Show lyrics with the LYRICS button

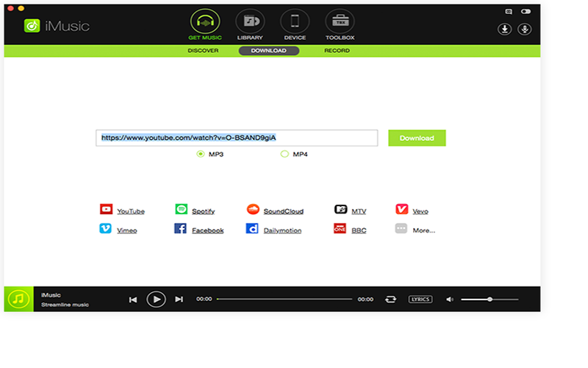pyautogui.click(x=420, y=300)
